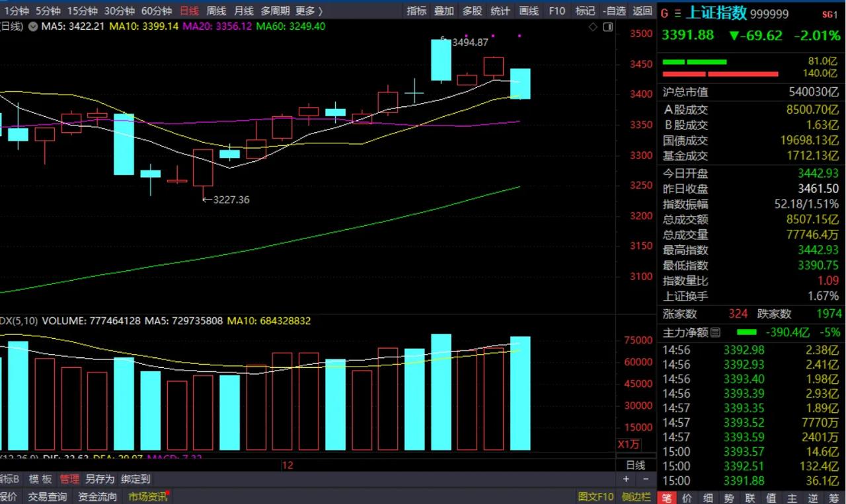Open the 资金流向 tab

coord(97,497)
